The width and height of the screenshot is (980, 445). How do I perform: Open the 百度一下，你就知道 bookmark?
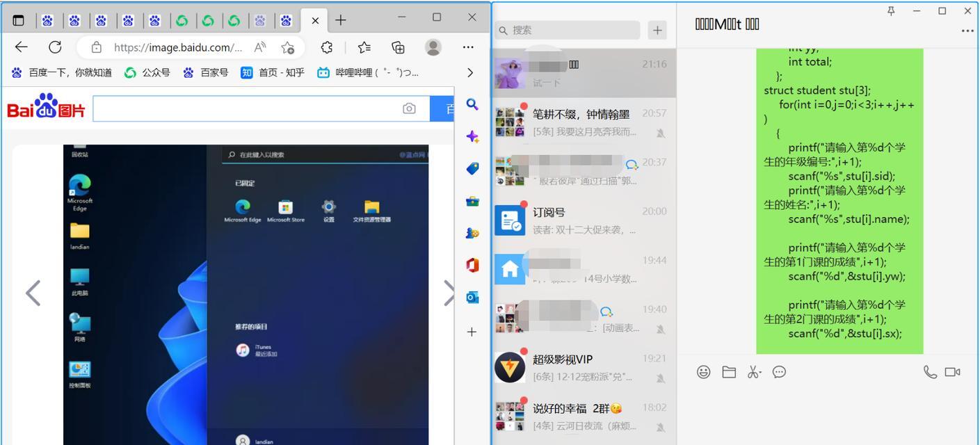pyautogui.click(x=61, y=72)
